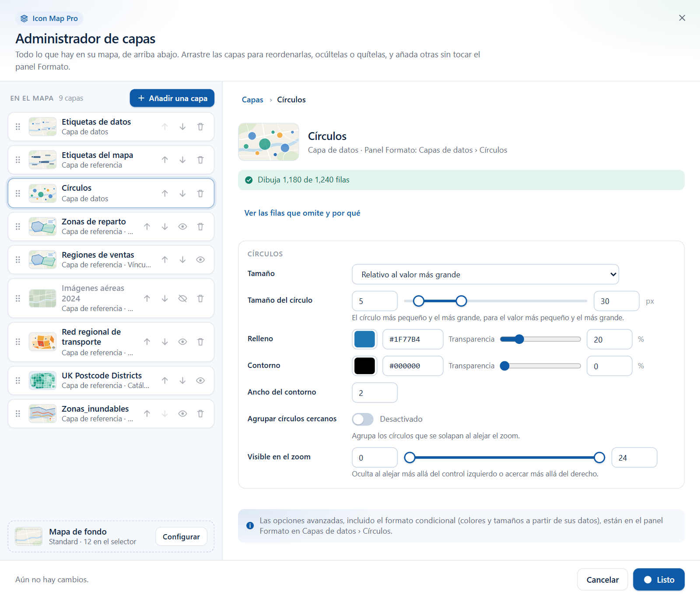This screenshot has width=700, height=598.
Task: Show the Imágenes aéreas 2024 layer
Action: click(182, 298)
